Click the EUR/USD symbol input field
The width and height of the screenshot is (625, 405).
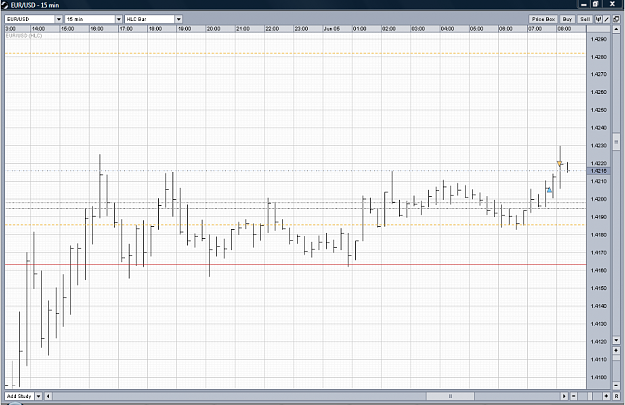30,19
